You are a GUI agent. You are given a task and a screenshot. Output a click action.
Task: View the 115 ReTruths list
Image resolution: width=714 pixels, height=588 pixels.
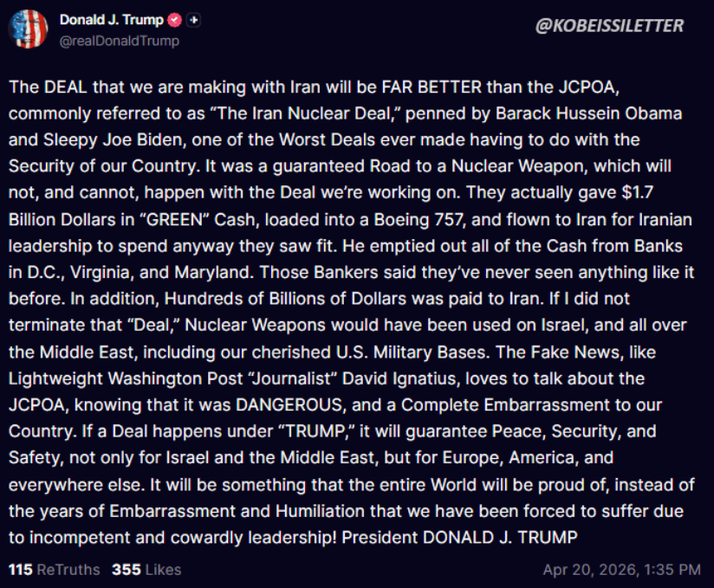(54, 569)
